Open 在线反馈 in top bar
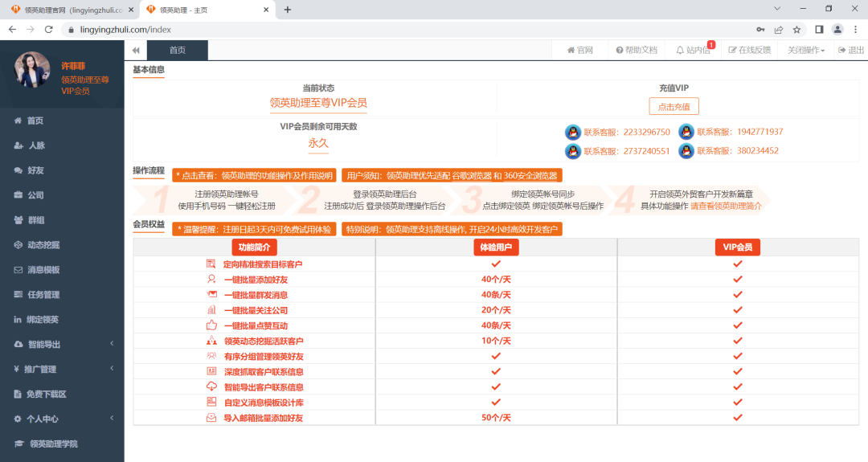The height and width of the screenshot is (462, 868). (750, 51)
